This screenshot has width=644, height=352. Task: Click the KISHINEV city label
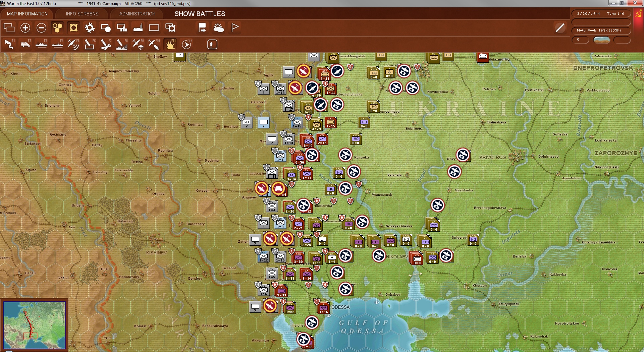point(156,252)
